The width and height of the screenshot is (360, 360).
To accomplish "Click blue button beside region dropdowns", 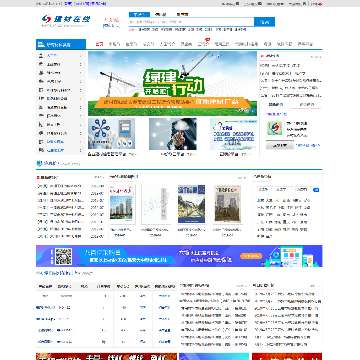I will (316, 190).
